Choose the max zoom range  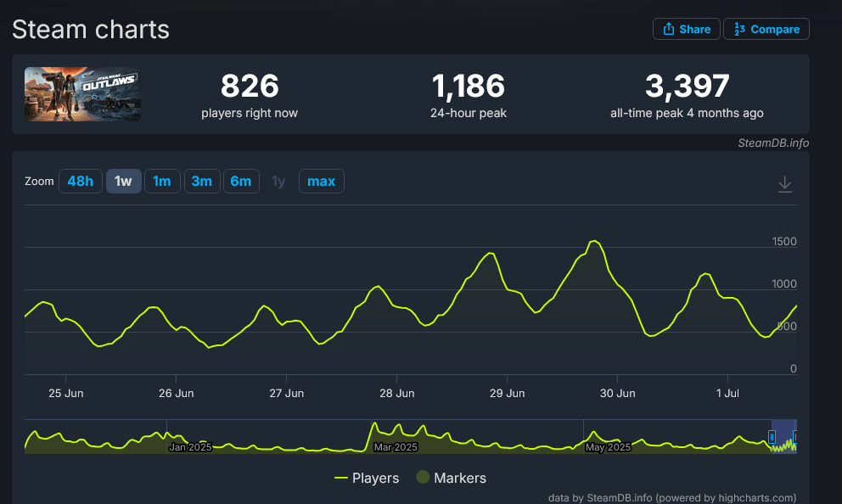(321, 182)
